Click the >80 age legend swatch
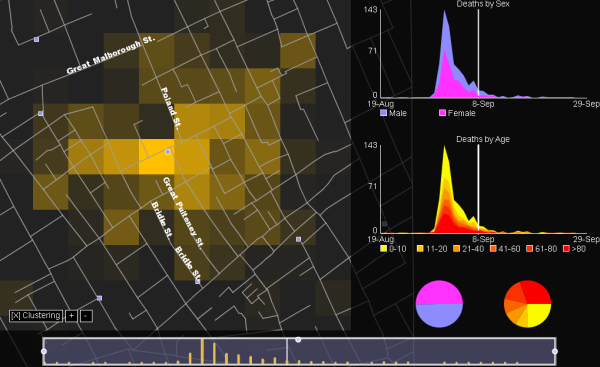Viewport: 600px width, 367px height. click(x=566, y=248)
